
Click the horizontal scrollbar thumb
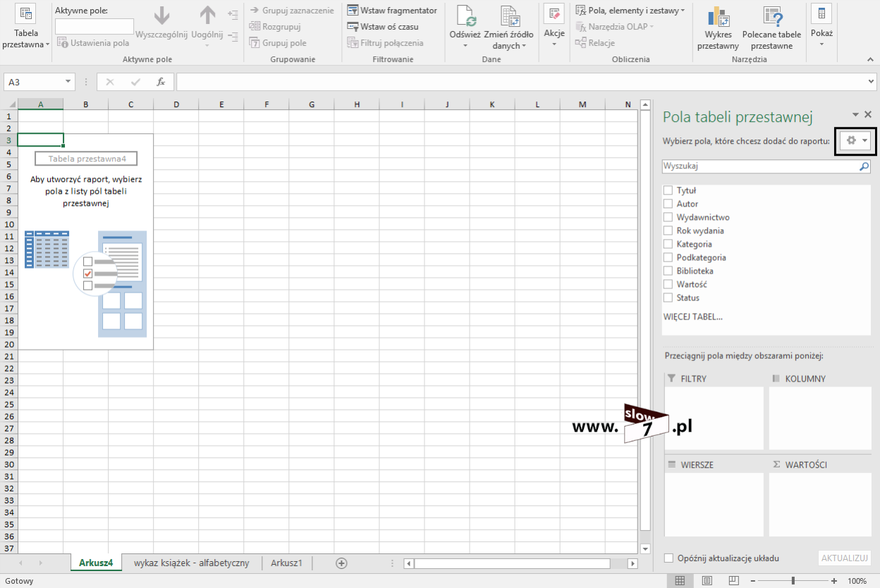[x=512, y=563]
